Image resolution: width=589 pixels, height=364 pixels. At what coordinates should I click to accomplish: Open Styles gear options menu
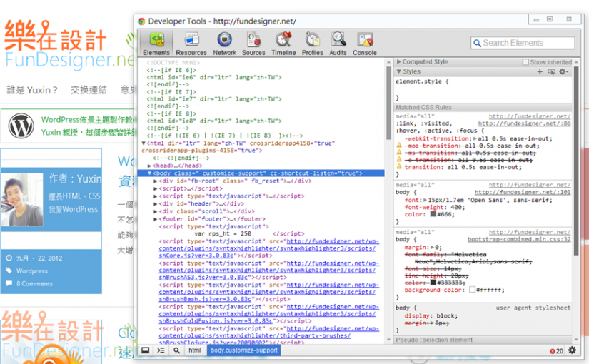click(x=563, y=71)
